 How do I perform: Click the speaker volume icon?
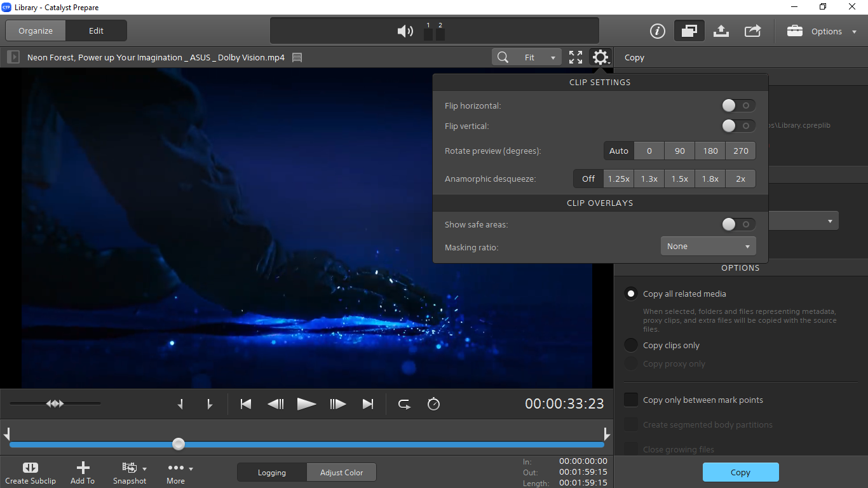(405, 31)
